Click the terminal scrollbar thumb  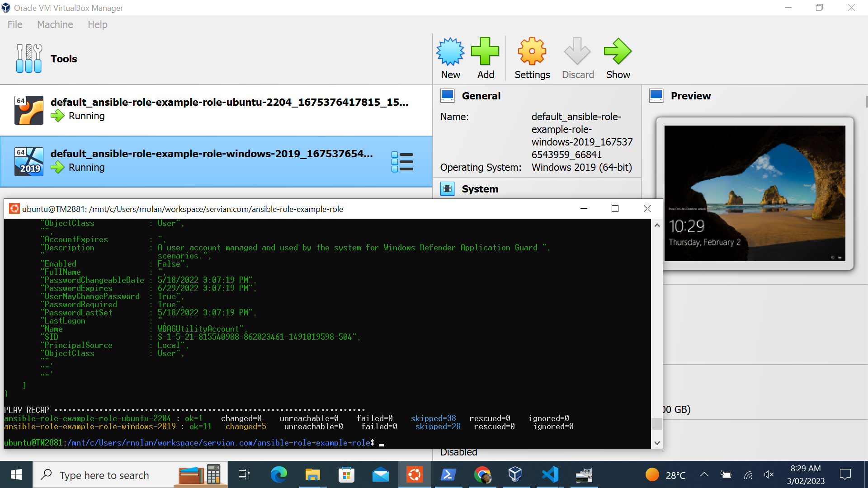(x=657, y=424)
